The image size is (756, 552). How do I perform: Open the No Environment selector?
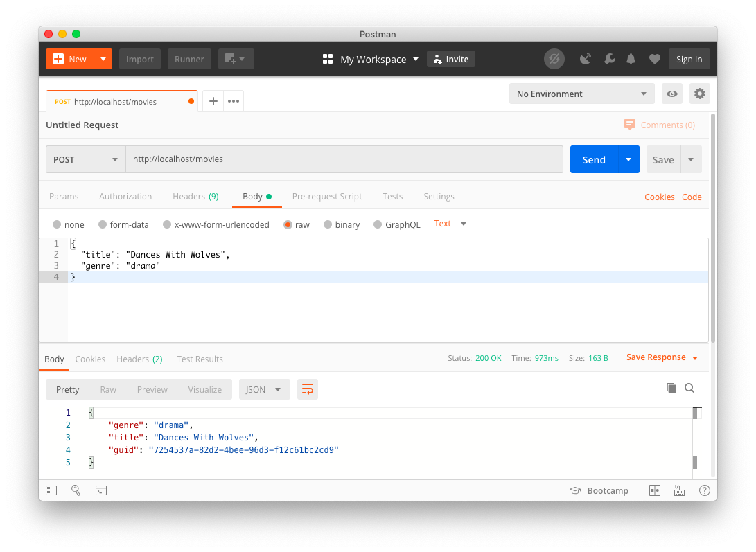click(x=581, y=94)
